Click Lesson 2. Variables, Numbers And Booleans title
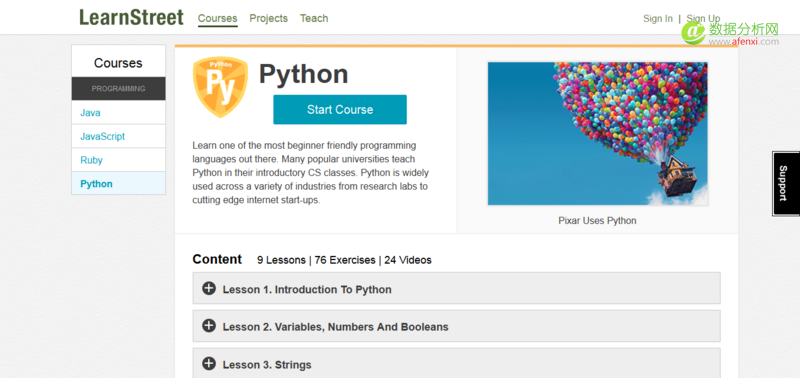Viewport: 800px width, 378px height. pyautogui.click(x=336, y=327)
